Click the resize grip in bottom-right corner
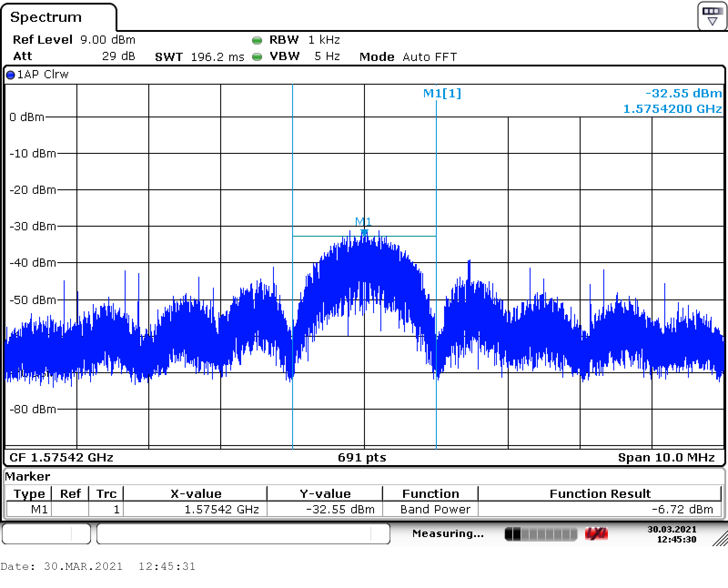 720,538
